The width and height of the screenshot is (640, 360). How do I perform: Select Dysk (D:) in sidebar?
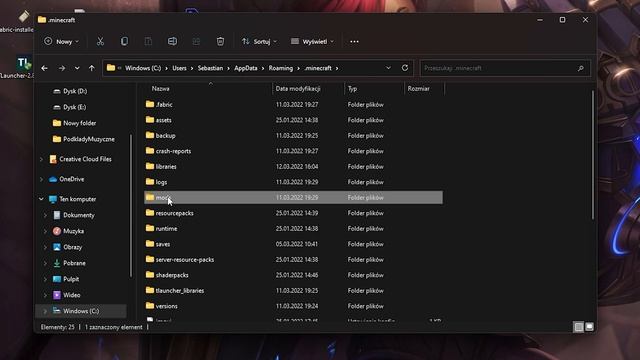(75, 91)
